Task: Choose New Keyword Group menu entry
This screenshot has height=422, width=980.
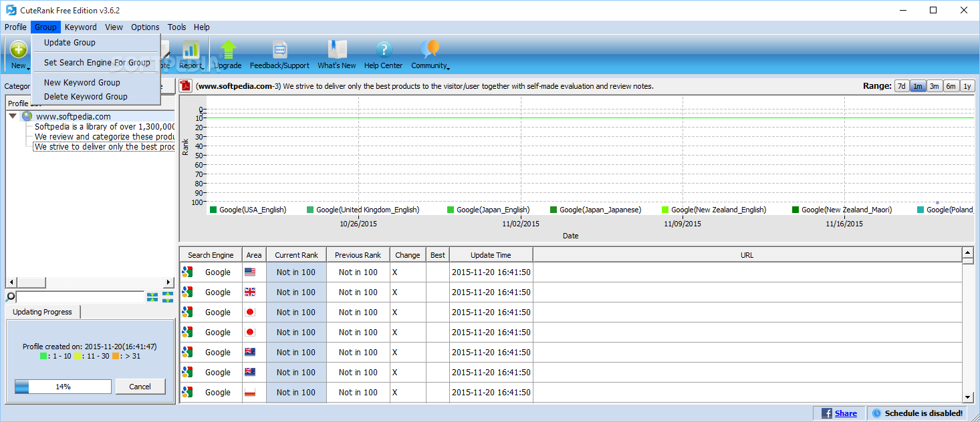Action: (x=96, y=82)
